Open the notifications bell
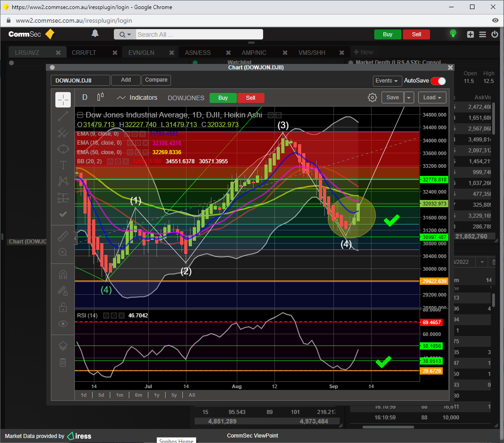Image resolution: width=504 pixels, height=443 pixels. click(95, 34)
